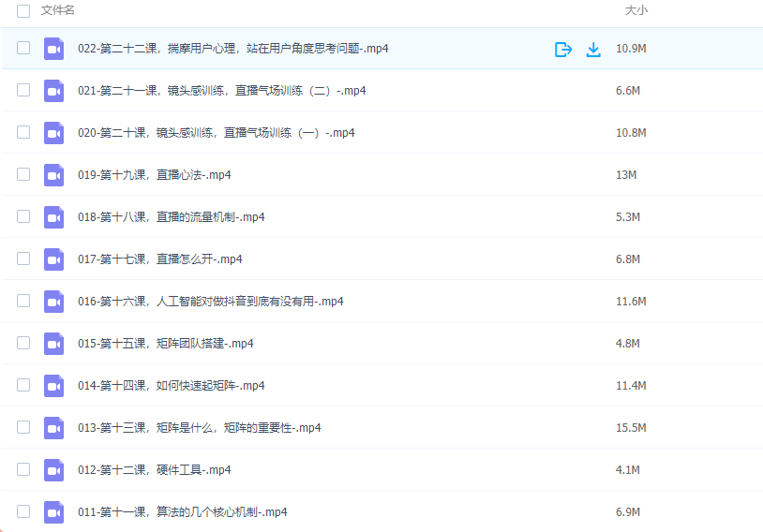
Task: Mark the checkbox for file 014
Action: pyautogui.click(x=23, y=386)
